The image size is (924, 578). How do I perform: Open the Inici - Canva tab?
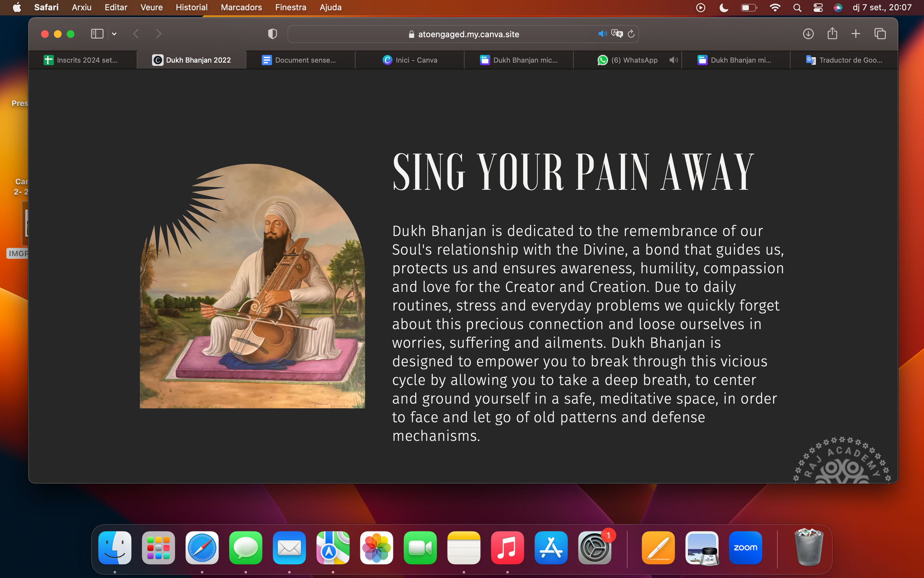[409, 60]
